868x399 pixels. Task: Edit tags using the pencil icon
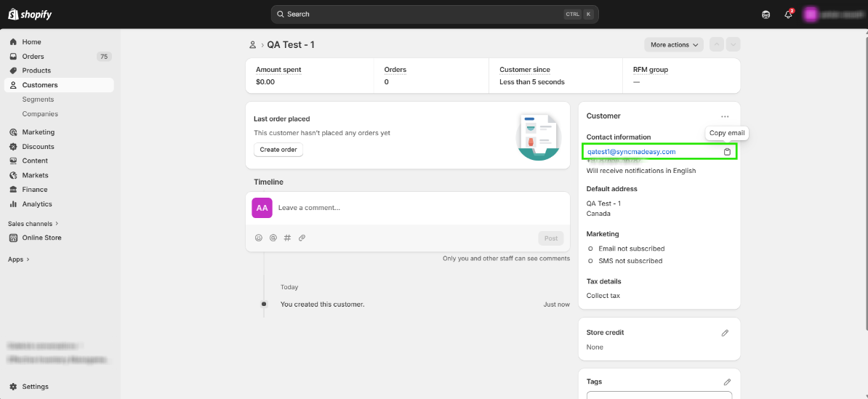pos(727,382)
